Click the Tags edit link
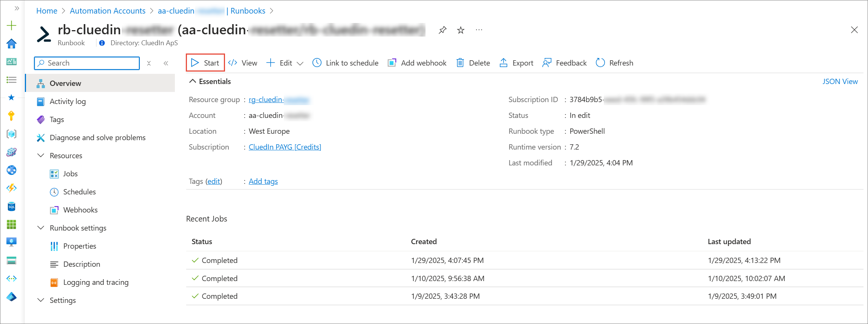Viewport: 868px width, 324px height. (x=214, y=181)
